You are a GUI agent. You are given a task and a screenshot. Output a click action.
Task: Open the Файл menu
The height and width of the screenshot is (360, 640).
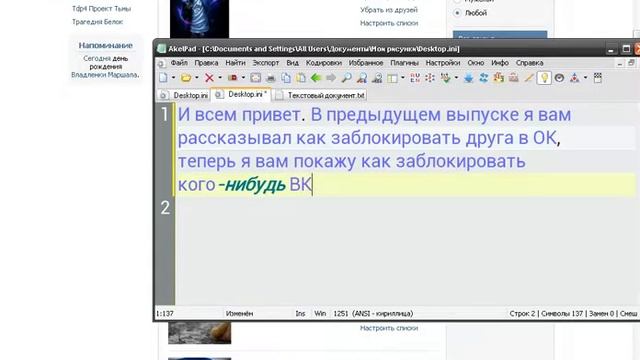pyautogui.click(x=179, y=63)
